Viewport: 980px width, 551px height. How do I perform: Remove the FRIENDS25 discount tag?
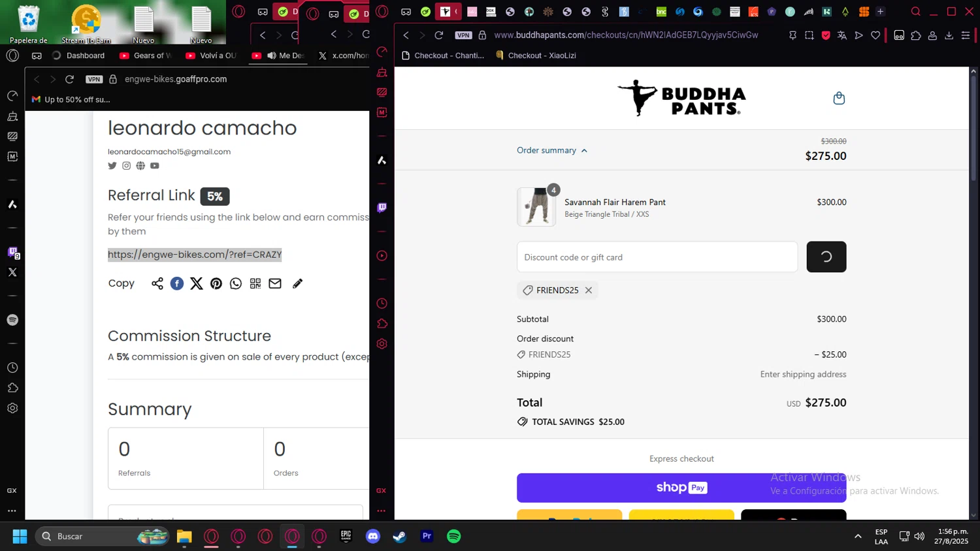point(589,291)
